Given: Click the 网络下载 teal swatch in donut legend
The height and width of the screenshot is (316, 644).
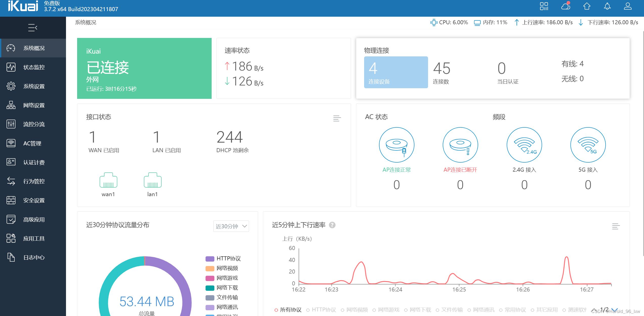Looking at the screenshot, I should pos(210,288).
